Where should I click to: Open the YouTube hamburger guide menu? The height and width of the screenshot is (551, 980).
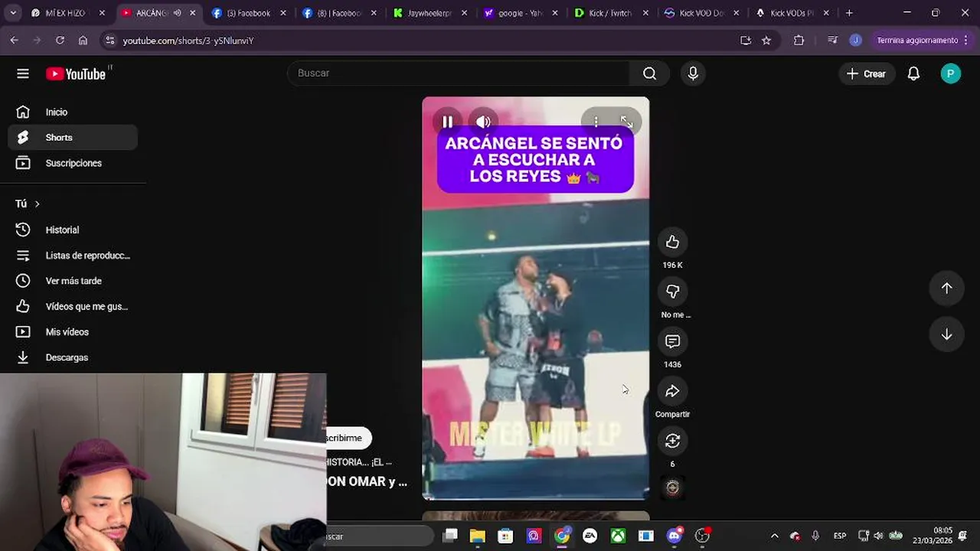(x=23, y=73)
